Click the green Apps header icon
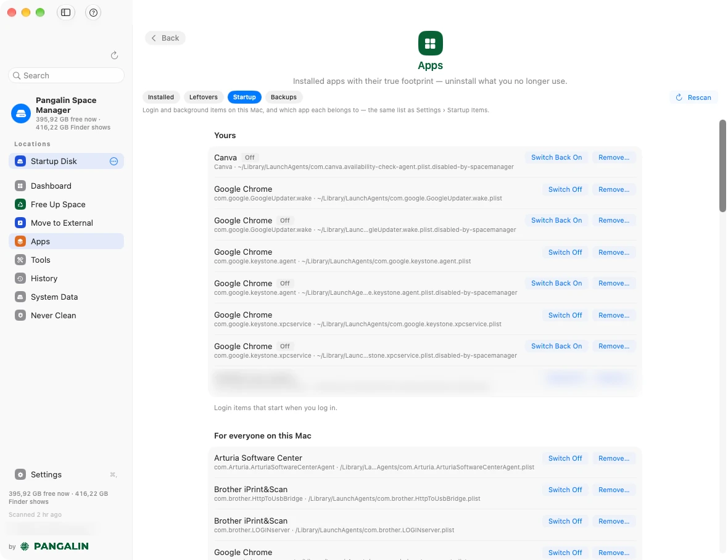The width and height of the screenshot is (728, 560). pos(430,43)
